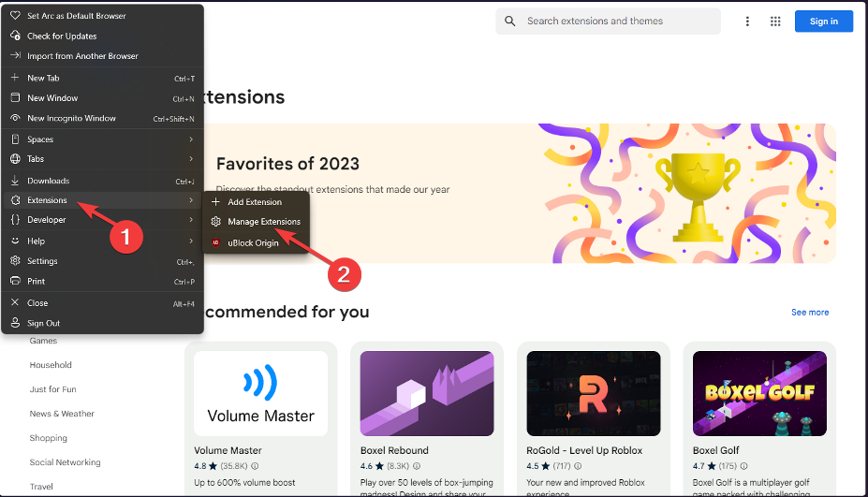Choose New Incognito Window
868x497 pixels.
pyautogui.click(x=102, y=118)
